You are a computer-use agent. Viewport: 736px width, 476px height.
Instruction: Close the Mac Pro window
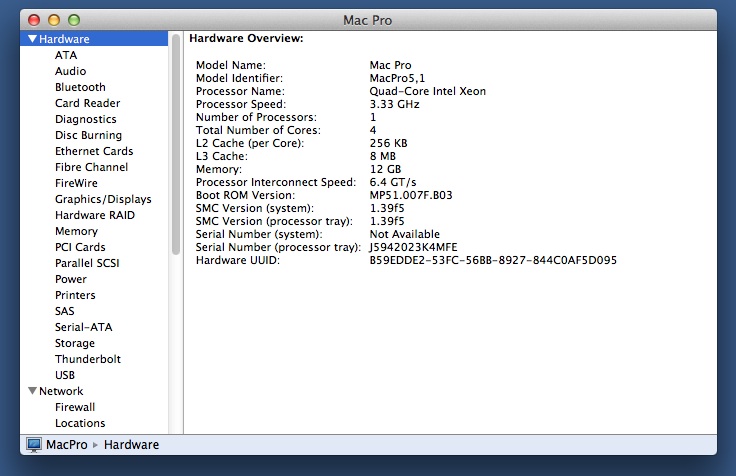coord(34,20)
